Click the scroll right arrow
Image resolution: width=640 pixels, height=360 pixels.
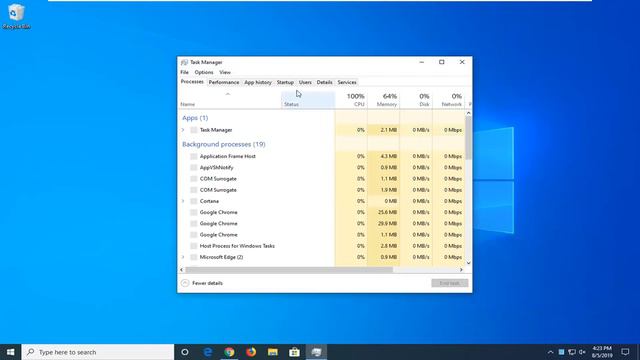click(461, 270)
